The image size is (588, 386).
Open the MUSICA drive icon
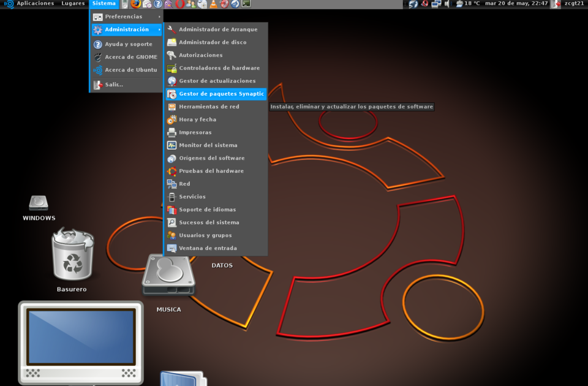[168, 276]
